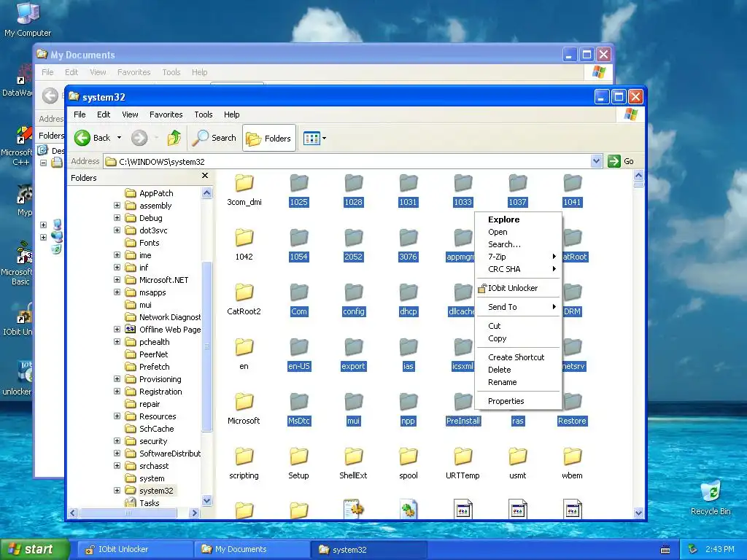Click file list scroll down arrow

coord(638,513)
